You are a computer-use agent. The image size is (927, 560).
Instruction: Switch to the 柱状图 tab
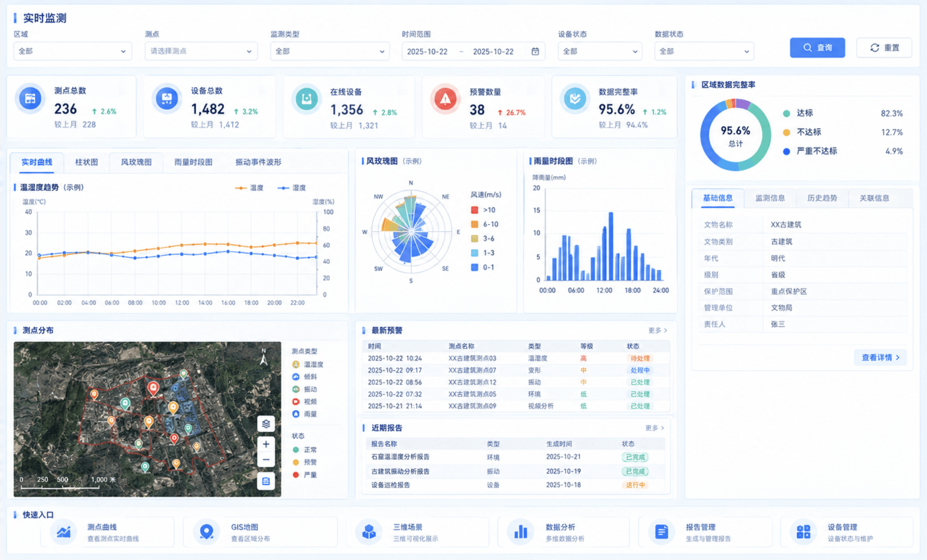pos(86,162)
